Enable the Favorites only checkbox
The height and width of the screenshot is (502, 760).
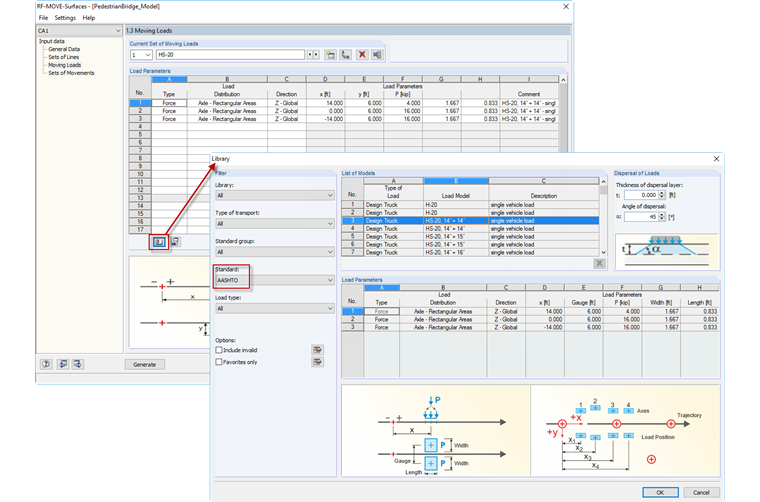tap(219, 362)
